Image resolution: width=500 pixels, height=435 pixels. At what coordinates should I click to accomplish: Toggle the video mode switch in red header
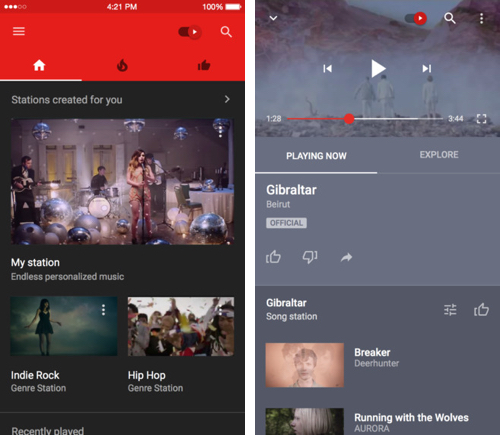tap(190, 32)
